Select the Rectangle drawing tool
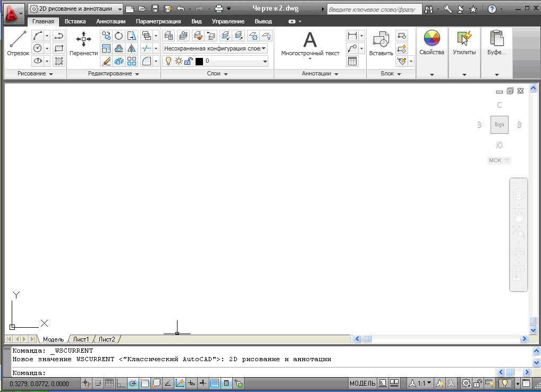Image resolution: width=541 pixels, height=392 pixels. pyautogui.click(x=59, y=48)
